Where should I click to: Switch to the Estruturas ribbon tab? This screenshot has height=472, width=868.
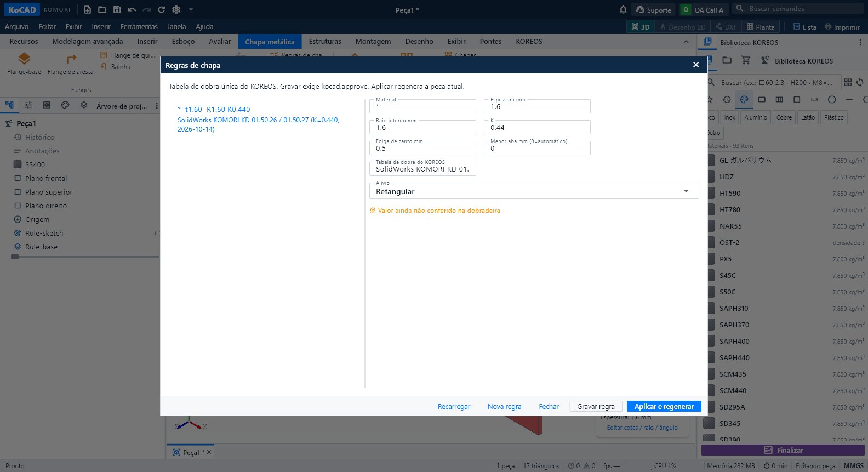[325, 41]
